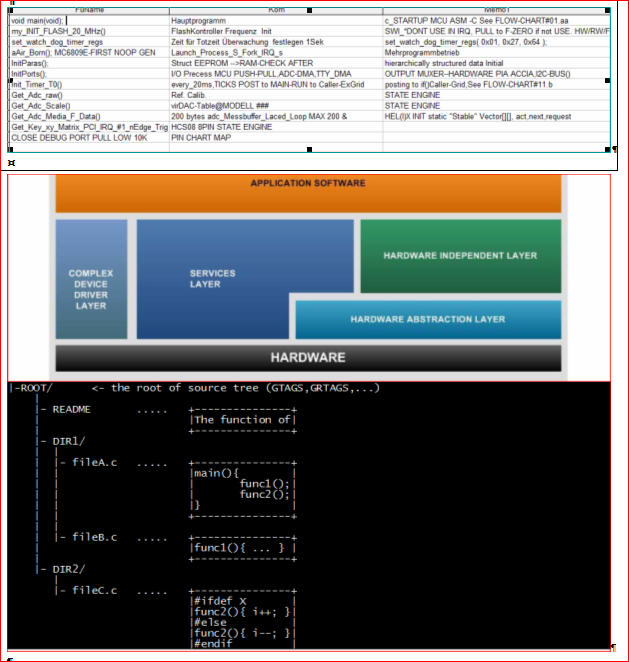Click the 'main(){' line in fileA box
629x662 pixels.
(217, 473)
